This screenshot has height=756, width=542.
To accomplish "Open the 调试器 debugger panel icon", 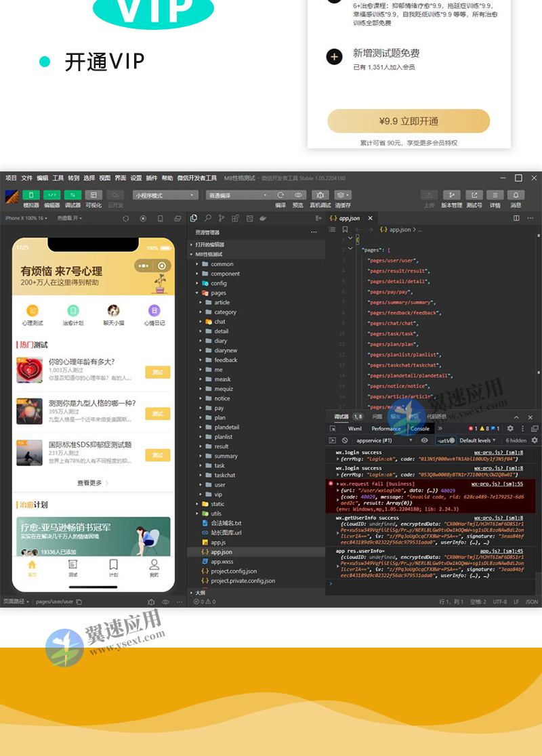I will point(72,195).
